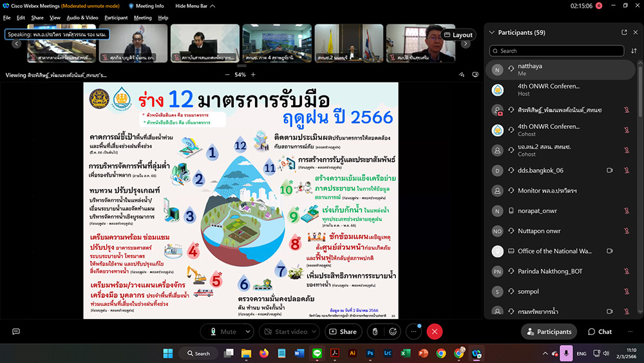Toggle the Mute microphone button

point(221,331)
